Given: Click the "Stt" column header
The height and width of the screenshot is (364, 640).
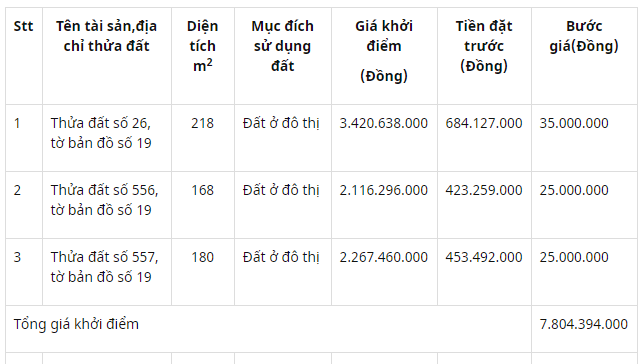Looking at the screenshot, I should click(x=23, y=26).
